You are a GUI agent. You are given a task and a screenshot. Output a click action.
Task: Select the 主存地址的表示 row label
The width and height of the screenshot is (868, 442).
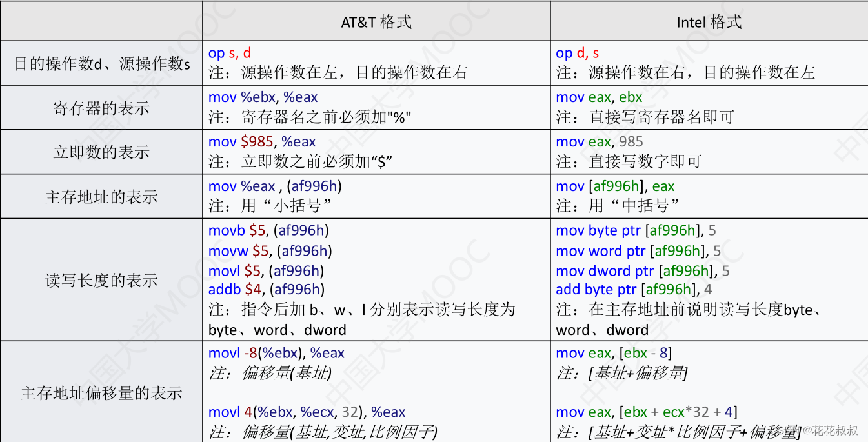pos(101,196)
